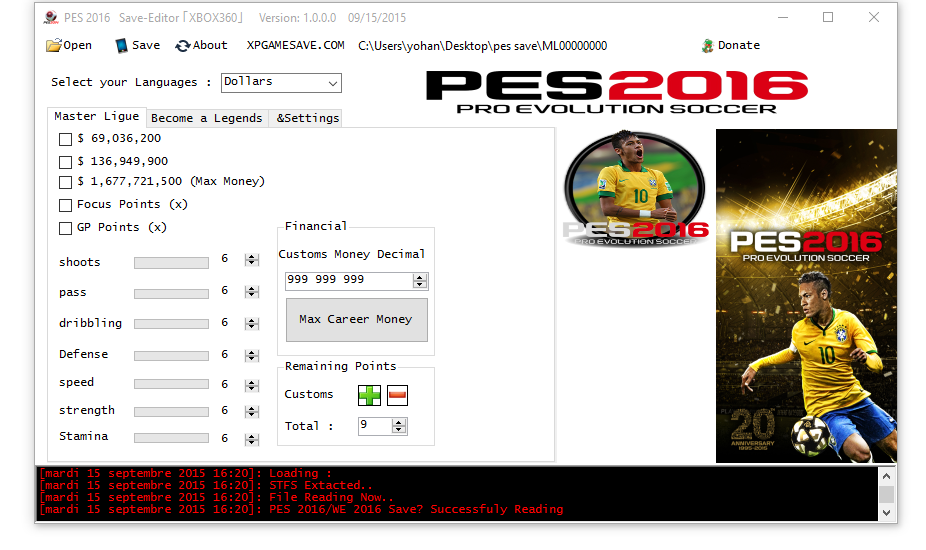Viewport: 926px width, 550px height.
Task: Click the Customs Money Decimal input field
Action: 355,280
